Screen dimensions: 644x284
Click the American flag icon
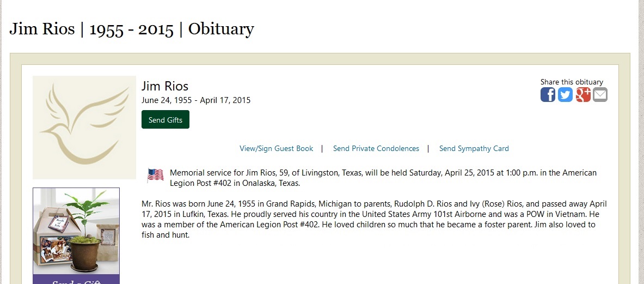coord(155,175)
